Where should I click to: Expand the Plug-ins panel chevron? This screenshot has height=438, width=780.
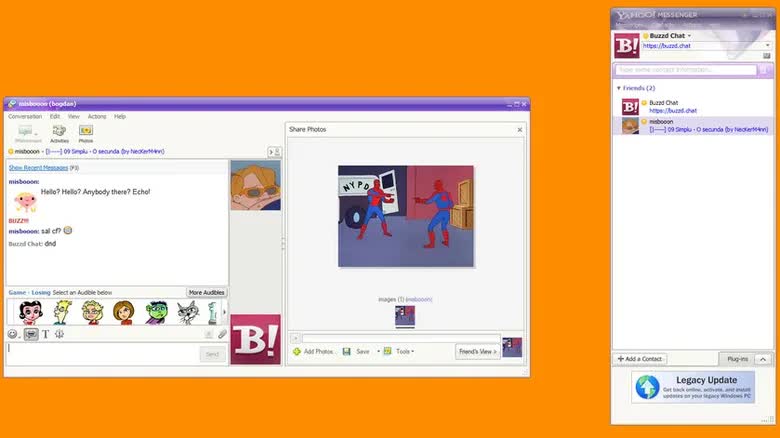pos(762,358)
